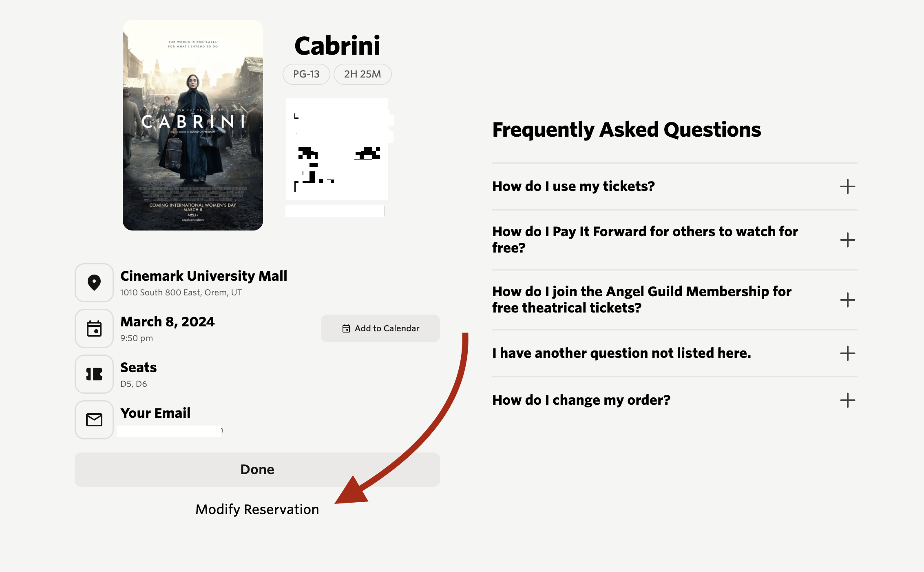924x572 pixels.
Task: Open the Cabrini movie poster
Action: 193,125
